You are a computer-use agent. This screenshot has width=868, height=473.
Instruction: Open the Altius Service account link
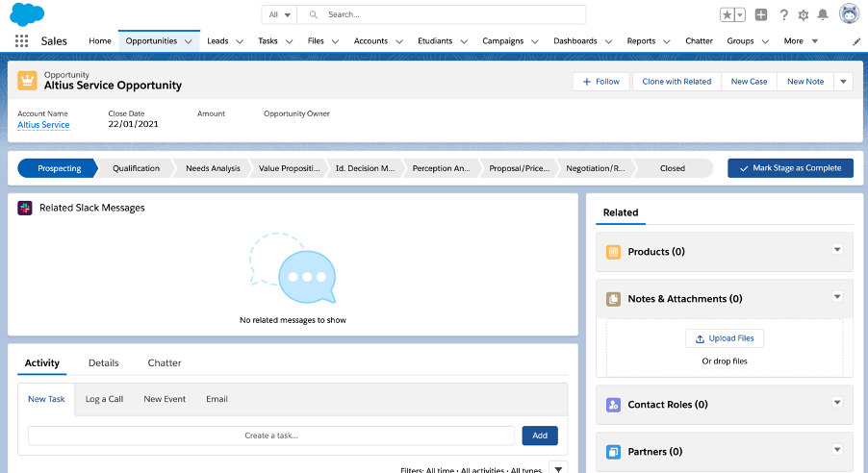[43, 125]
